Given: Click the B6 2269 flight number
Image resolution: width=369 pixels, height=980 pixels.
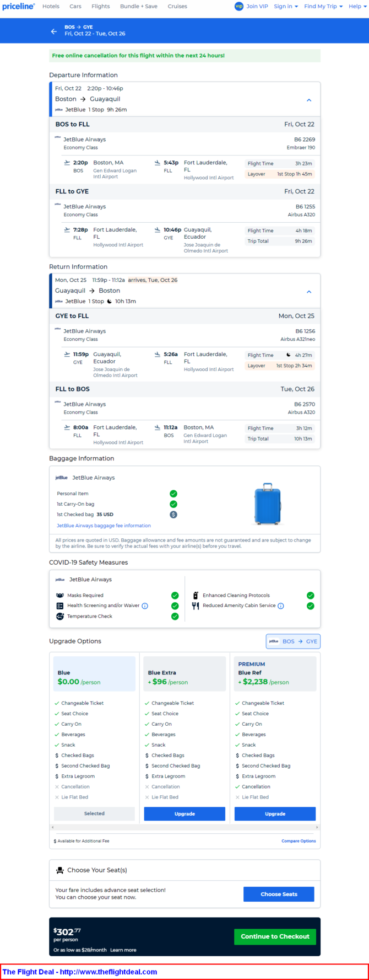Looking at the screenshot, I should point(305,140).
